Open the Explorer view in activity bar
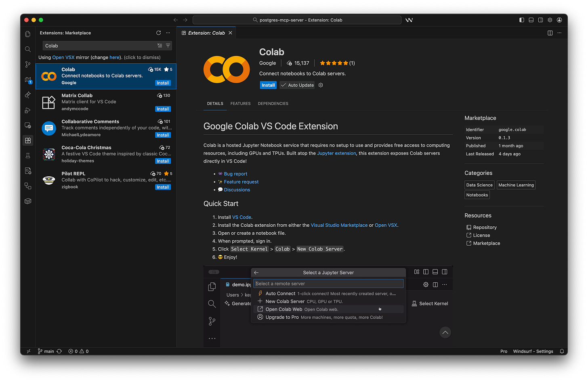588x382 pixels. 28,34
